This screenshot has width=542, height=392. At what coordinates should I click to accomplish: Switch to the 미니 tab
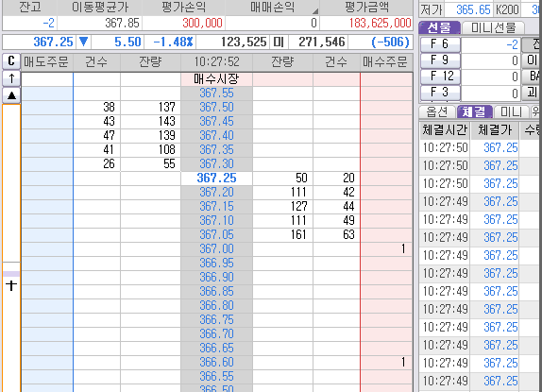click(x=511, y=111)
